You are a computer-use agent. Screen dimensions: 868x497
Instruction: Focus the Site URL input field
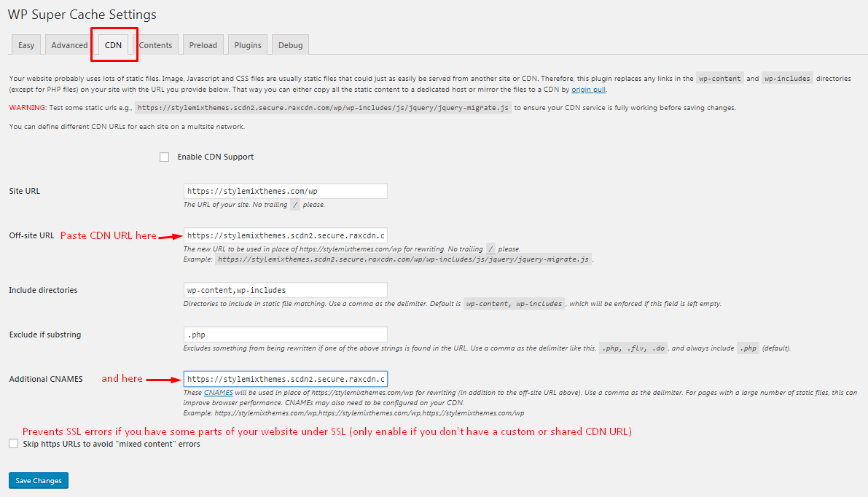pos(285,190)
